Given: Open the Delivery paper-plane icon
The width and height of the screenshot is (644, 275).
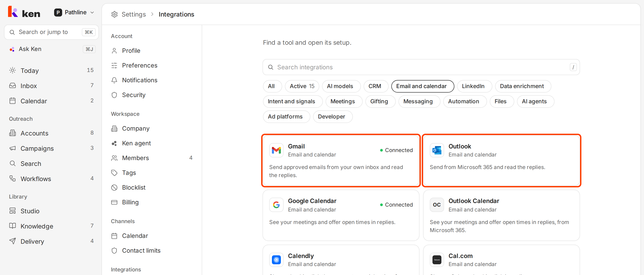Looking at the screenshot, I should (x=13, y=241).
